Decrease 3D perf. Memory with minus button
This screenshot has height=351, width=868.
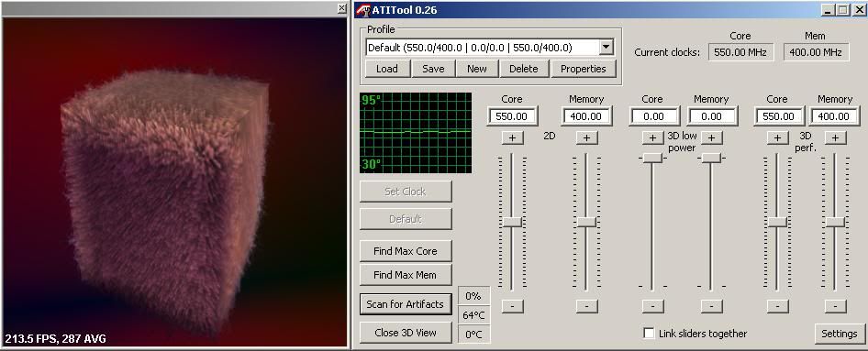click(x=835, y=306)
